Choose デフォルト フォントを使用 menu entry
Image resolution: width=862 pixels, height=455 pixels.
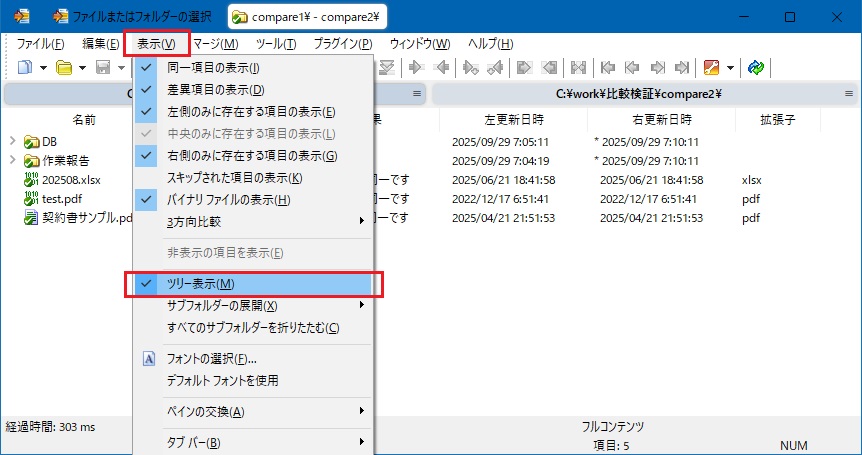tap(222, 380)
